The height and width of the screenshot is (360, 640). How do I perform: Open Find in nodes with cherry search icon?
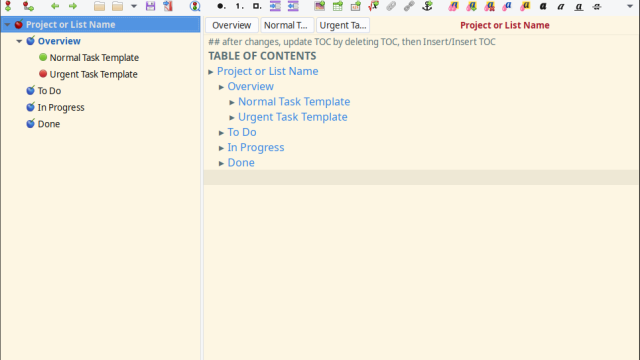point(195,6)
